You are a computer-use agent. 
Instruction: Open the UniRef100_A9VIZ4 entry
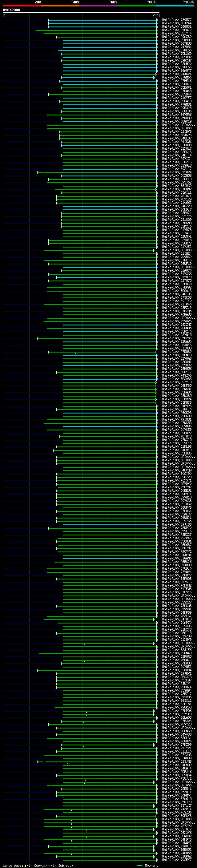[177, 159]
